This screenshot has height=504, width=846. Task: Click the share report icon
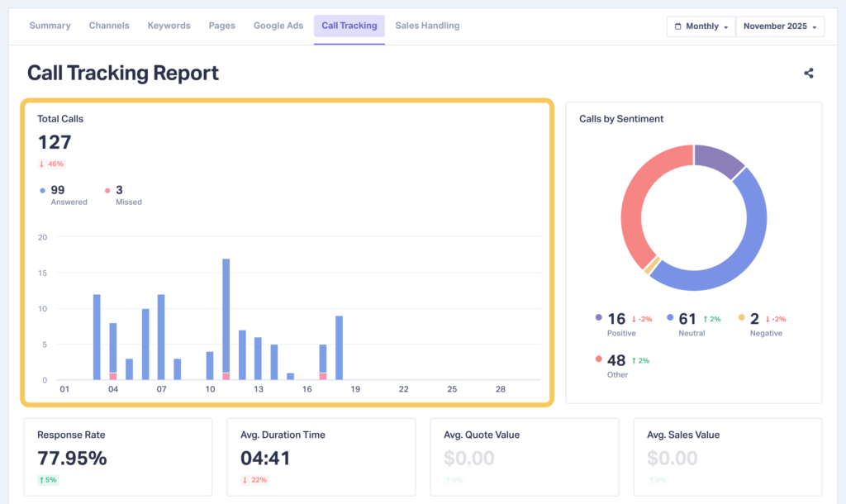[808, 73]
